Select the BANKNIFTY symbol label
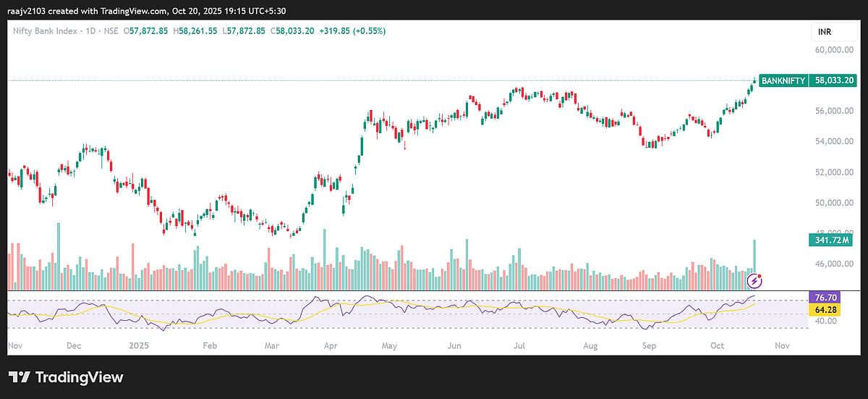 pos(783,81)
